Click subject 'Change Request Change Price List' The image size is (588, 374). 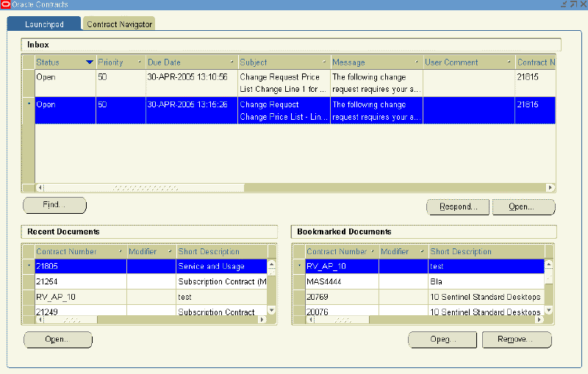point(284,110)
